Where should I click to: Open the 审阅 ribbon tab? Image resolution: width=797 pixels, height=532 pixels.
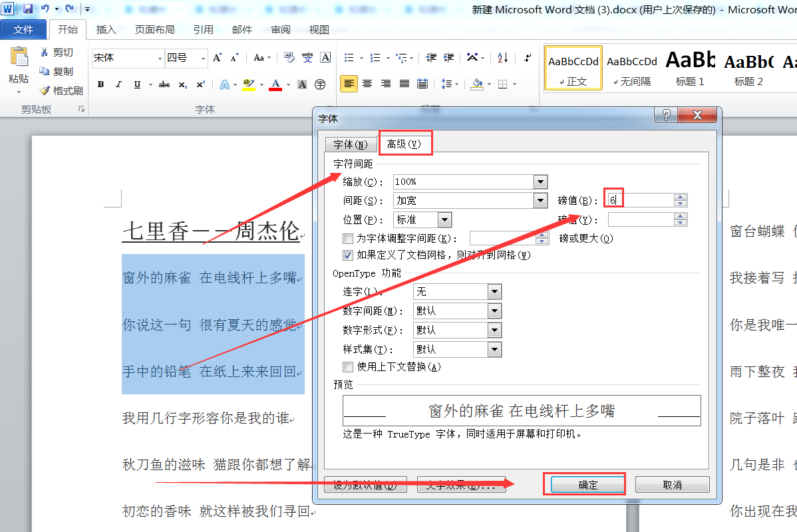point(281,29)
